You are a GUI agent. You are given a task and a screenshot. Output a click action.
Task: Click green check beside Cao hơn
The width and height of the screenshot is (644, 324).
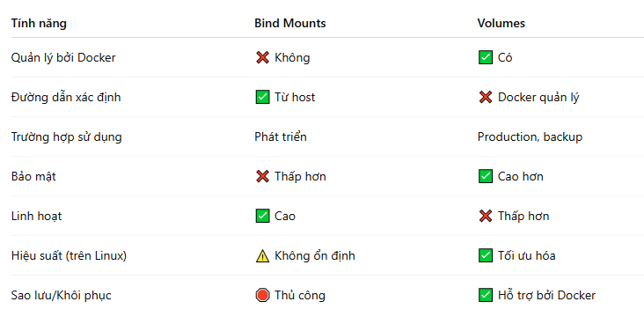pos(486,176)
